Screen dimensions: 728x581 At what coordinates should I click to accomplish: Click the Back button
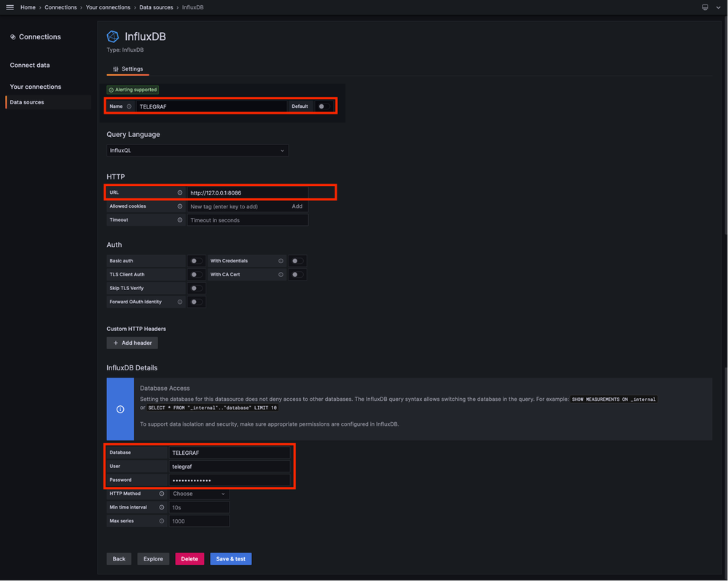(x=119, y=559)
